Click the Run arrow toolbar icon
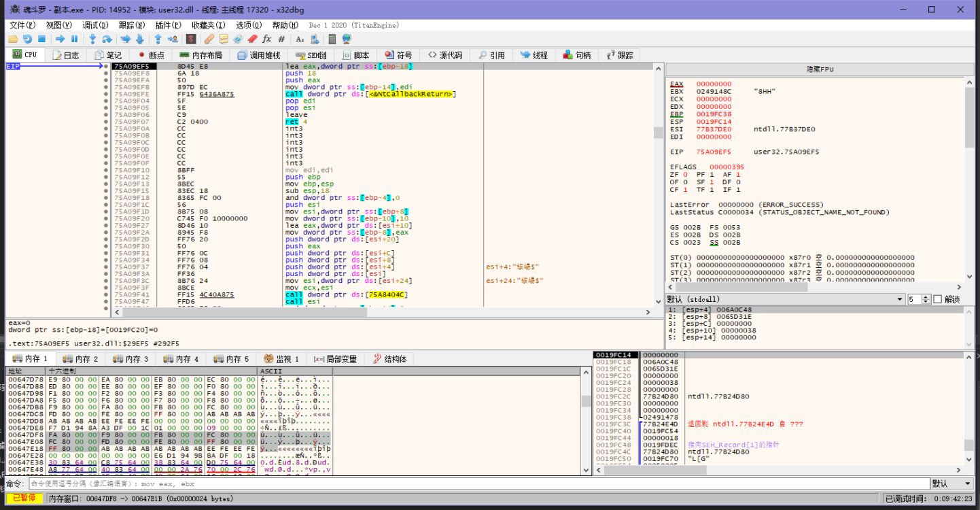Viewport: 980px width, 510px height. [60, 39]
